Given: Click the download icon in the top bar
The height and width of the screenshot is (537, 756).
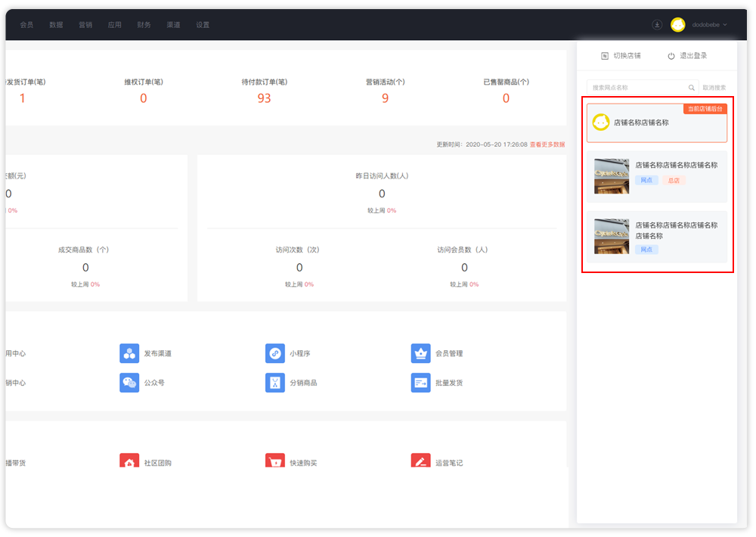Looking at the screenshot, I should coord(657,25).
